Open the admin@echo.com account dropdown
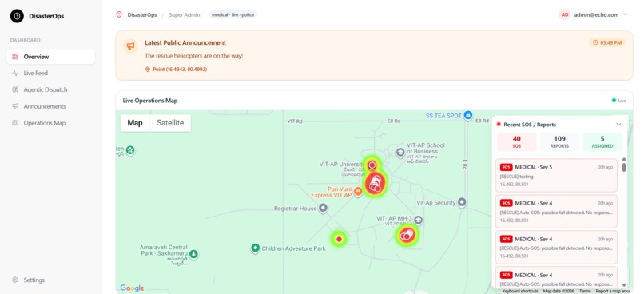The width and height of the screenshot is (644, 294). (593, 15)
